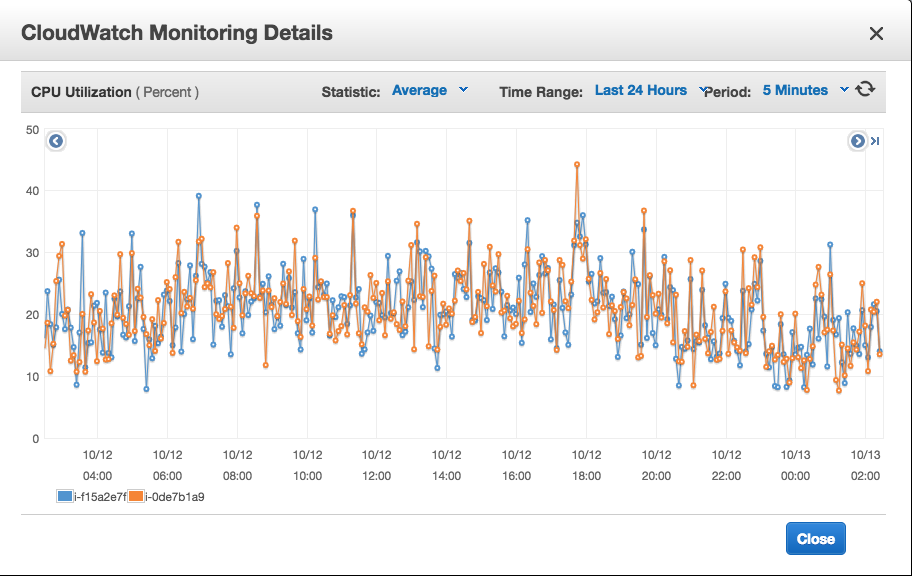Open the Time Range Last 24 Hours dropdown

tap(650, 90)
